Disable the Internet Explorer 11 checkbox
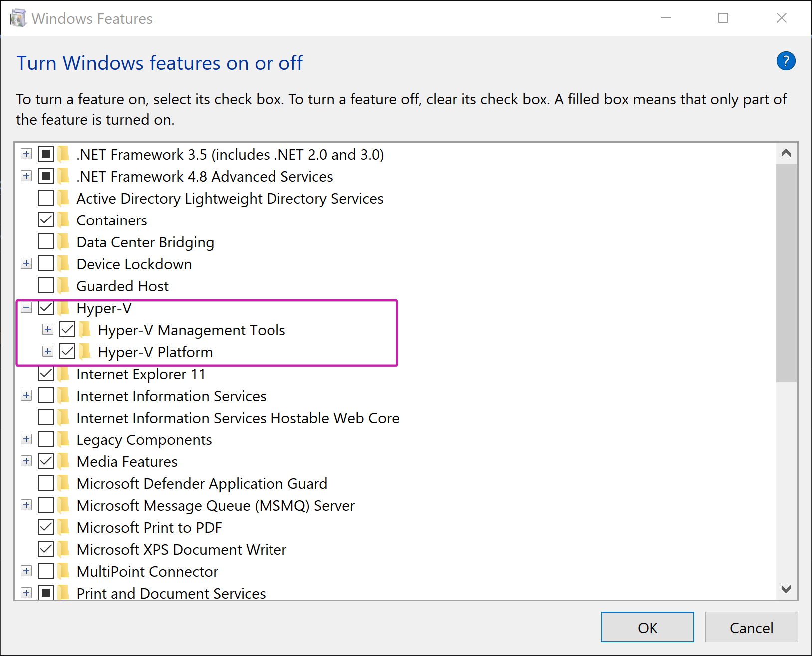812x656 pixels. (x=46, y=374)
